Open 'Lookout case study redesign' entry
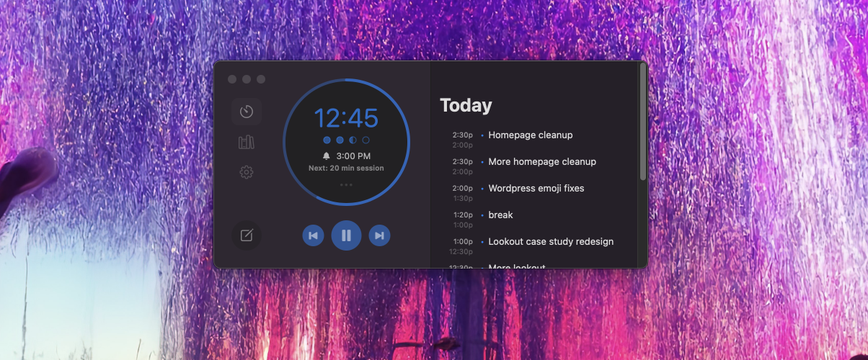Screen dimensions: 868x360 (551, 241)
